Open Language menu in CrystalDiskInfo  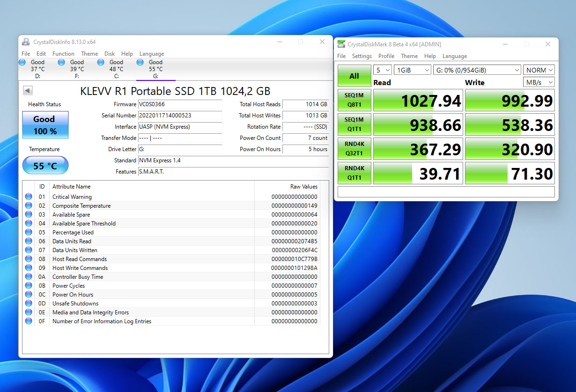(152, 54)
